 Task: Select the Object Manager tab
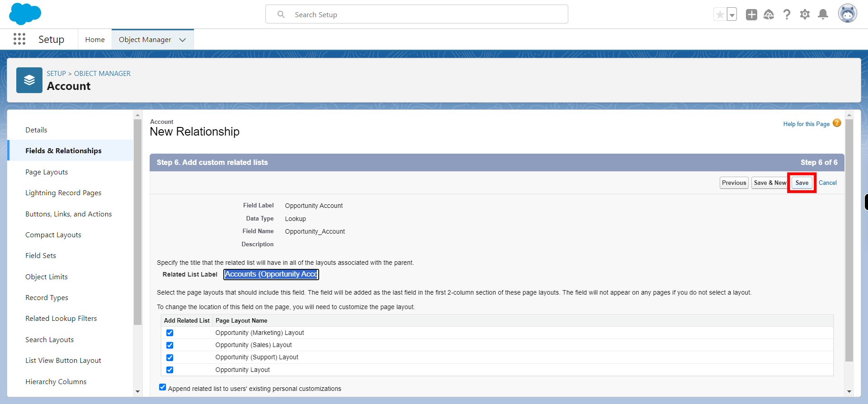[x=145, y=40]
